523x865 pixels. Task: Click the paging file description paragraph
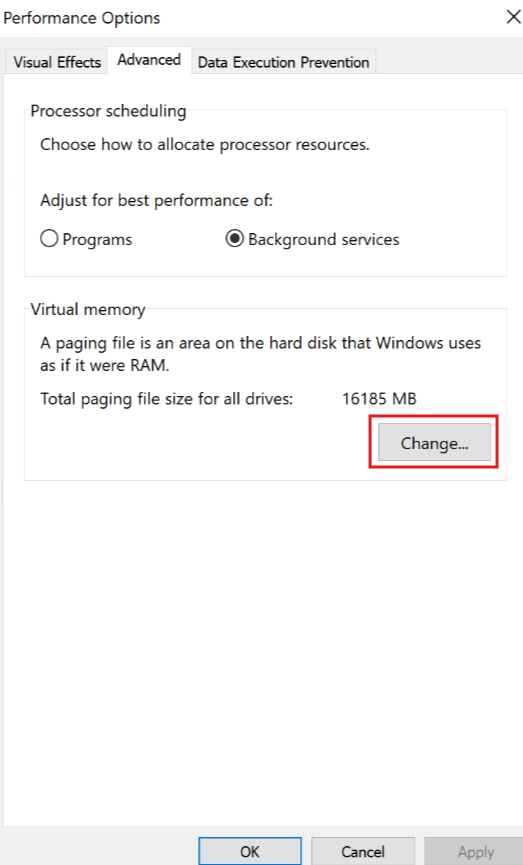click(260, 354)
